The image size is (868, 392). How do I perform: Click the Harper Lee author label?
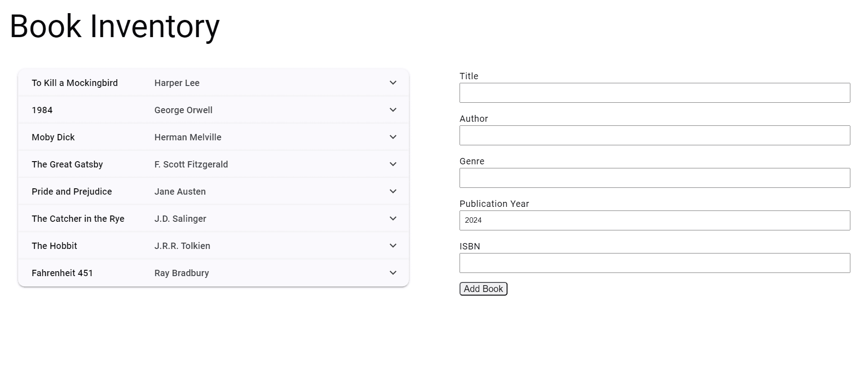pyautogui.click(x=176, y=83)
